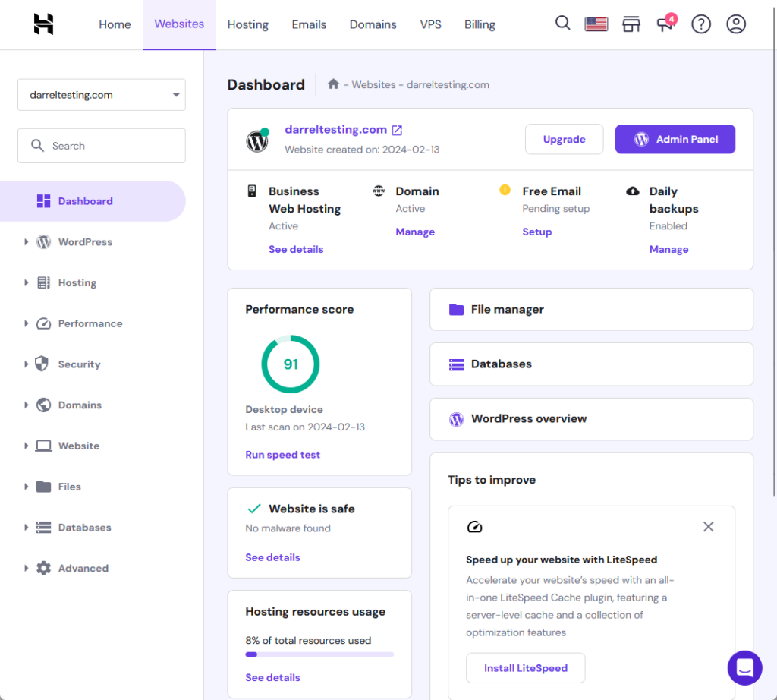Click the Hostinger logo icon

pyautogui.click(x=43, y=24)
